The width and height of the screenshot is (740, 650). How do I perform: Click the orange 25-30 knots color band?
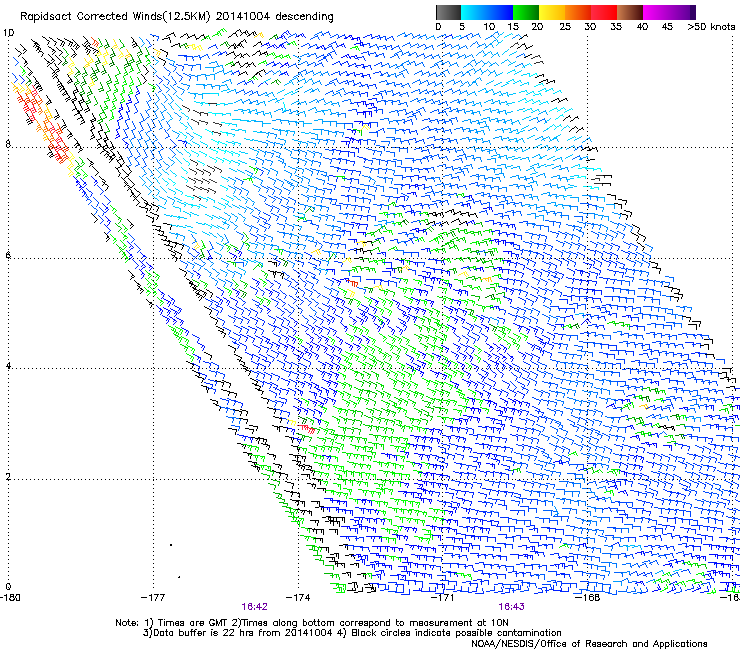tap(578, 12)
